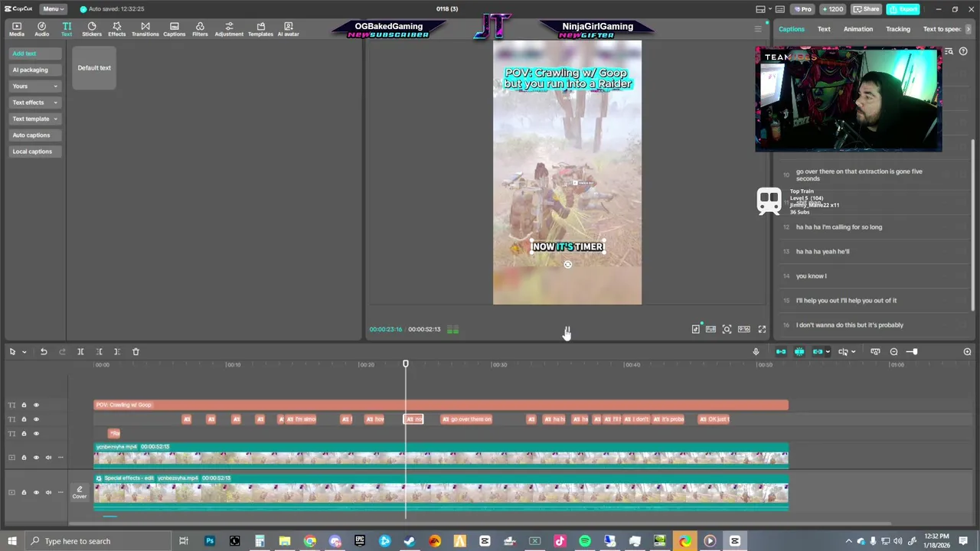Click the Windows taskbar search box

(97, 541)
